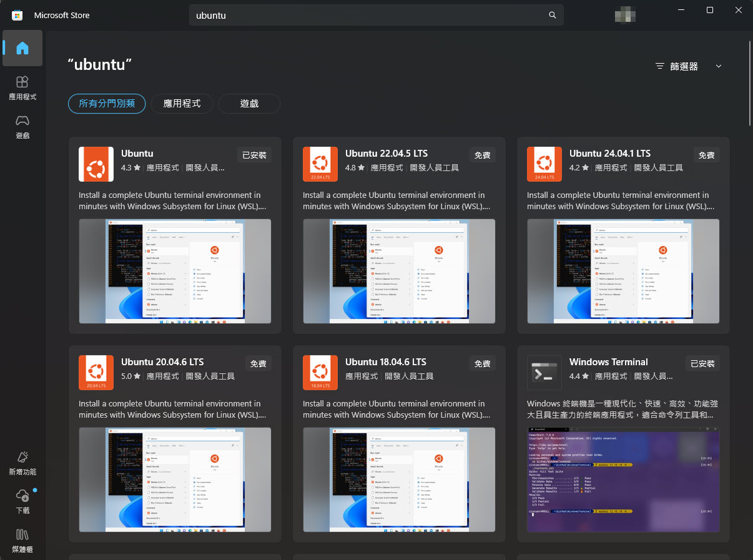The height and width of the screenshot is (560, 753).
Task: Open the Library icon in sidebar
Action: tap(22, 534)
